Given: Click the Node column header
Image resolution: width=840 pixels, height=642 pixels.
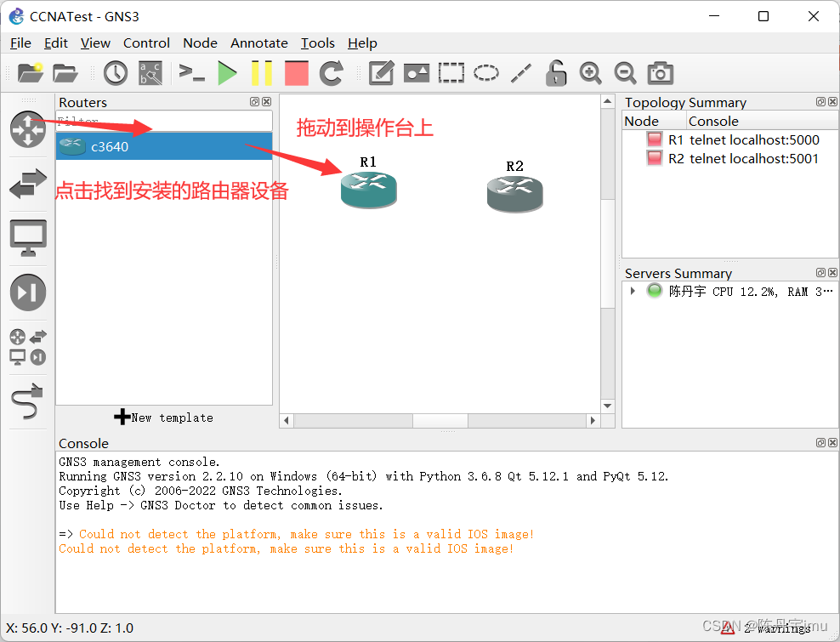Looking at the screenshot, I should click(x=654, y=121).
